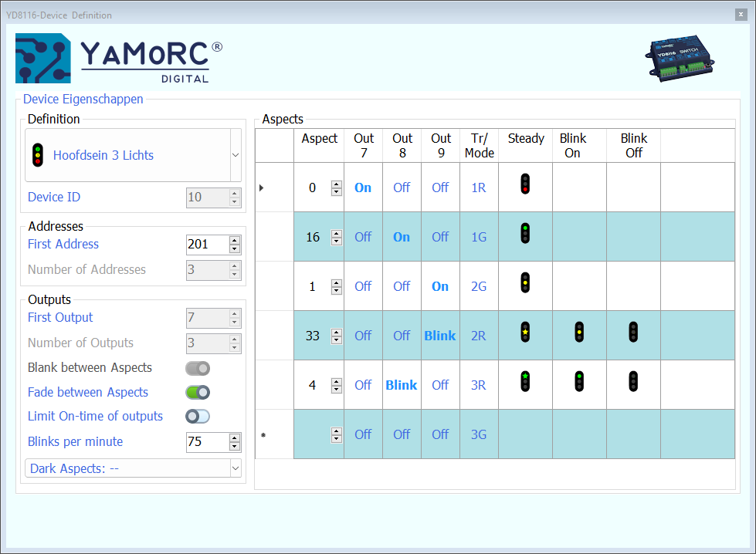Click the Tr/Mode 1R cell in first row

pos(479,187)
